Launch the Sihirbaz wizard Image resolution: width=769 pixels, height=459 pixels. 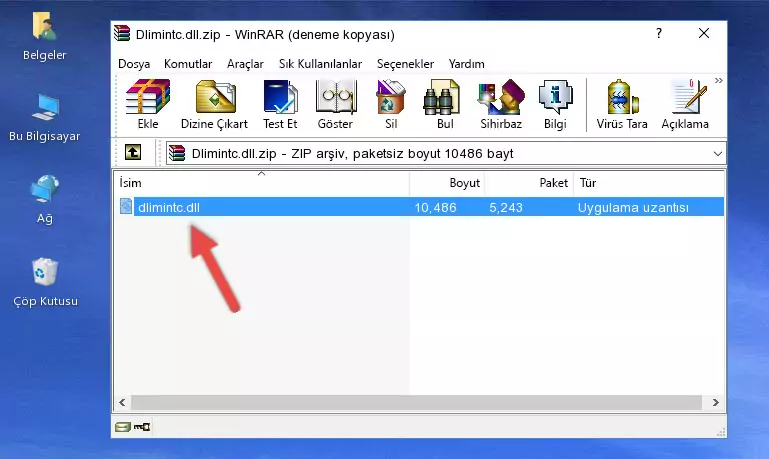click(x=501, y=104)
